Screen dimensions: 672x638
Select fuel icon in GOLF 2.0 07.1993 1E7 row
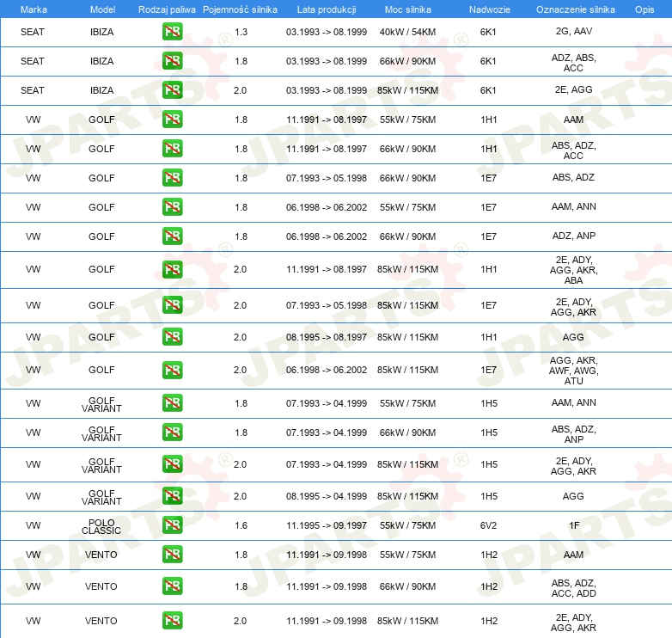pyautogui.click(x=172, y=305)
